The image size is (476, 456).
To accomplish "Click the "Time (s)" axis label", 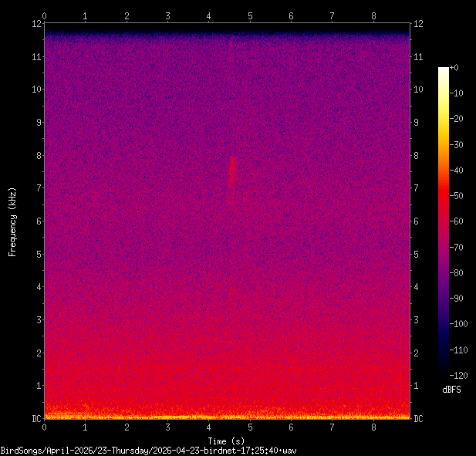I will click(228, 441).
